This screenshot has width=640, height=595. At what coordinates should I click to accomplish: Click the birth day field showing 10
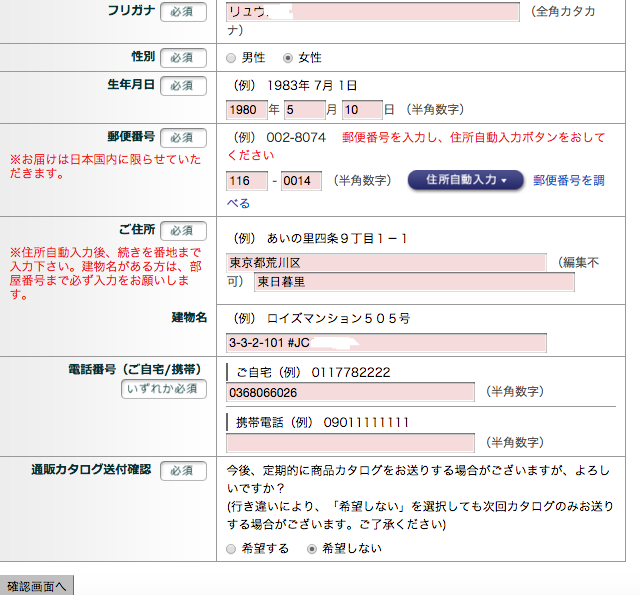(x=362, y=110)
